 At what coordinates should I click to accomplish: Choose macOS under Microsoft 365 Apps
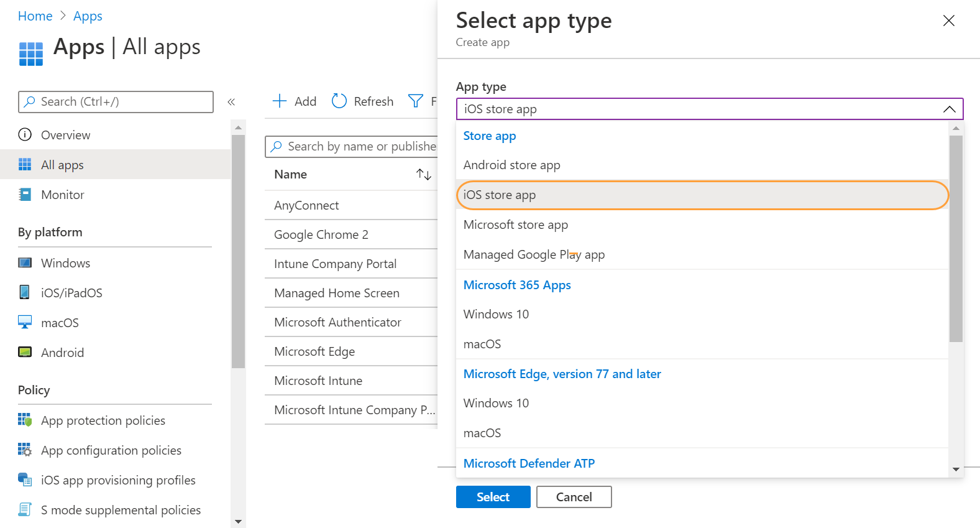[702, 344]
